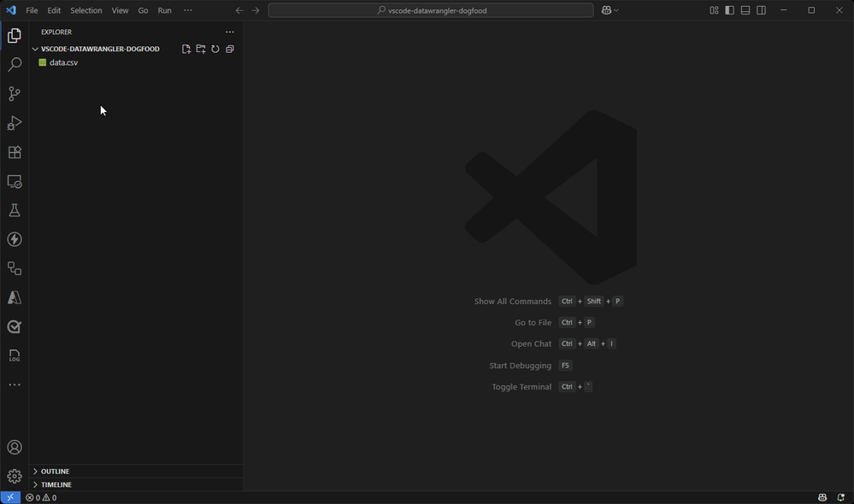Open the Manage gear menu

click(15, 477)
